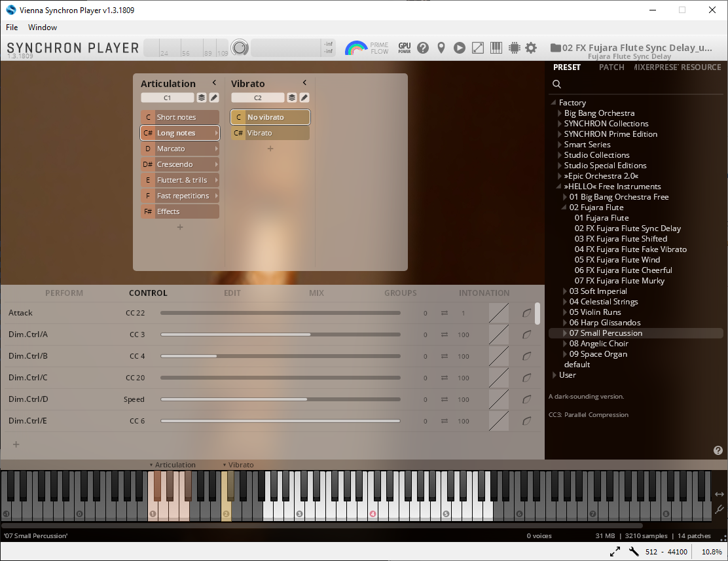The width and height of the screenshot is (728, 561).
Task: Click the Prime Flow rainbow icon
Action: [x=355, y=48]
